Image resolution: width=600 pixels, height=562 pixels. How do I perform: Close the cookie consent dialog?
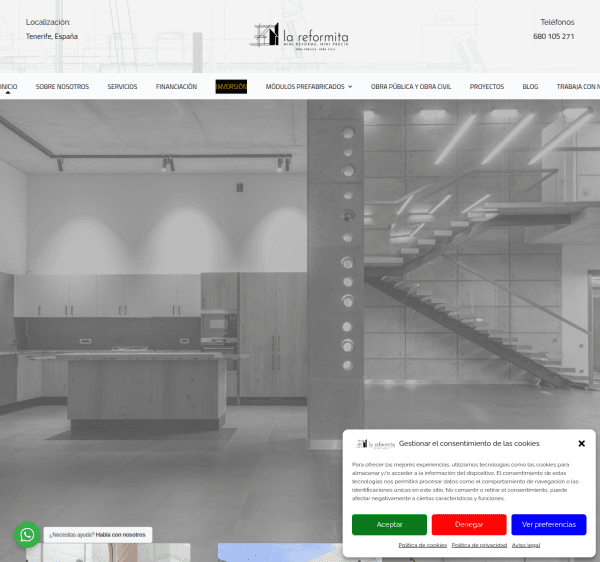(581, 443)
